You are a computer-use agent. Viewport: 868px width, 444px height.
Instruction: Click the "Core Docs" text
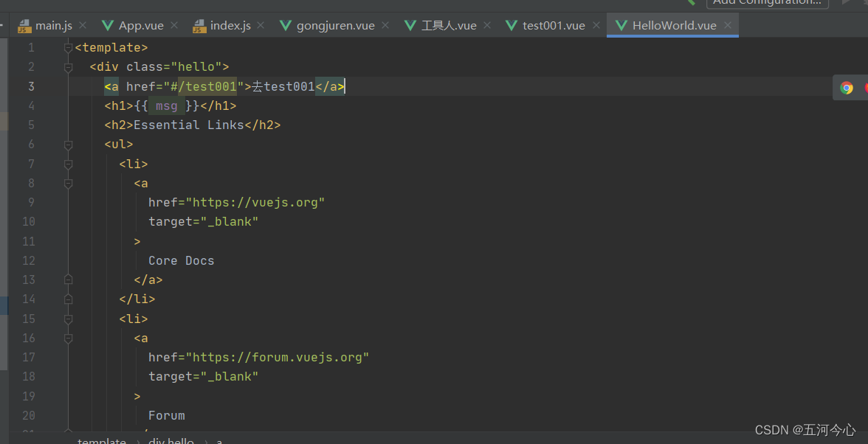tap(181, 260)
